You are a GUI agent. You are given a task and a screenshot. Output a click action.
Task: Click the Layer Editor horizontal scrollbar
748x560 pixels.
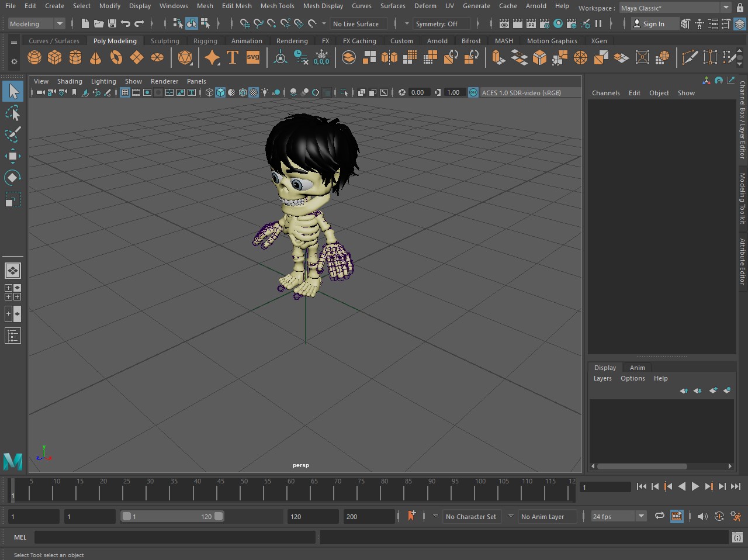point(642,466)
